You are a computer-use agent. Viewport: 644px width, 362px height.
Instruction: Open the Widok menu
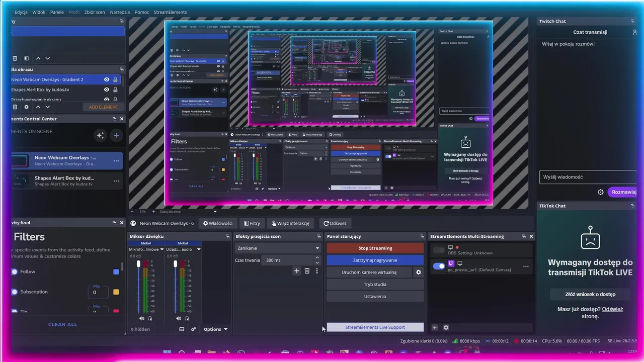coord(39,12)
